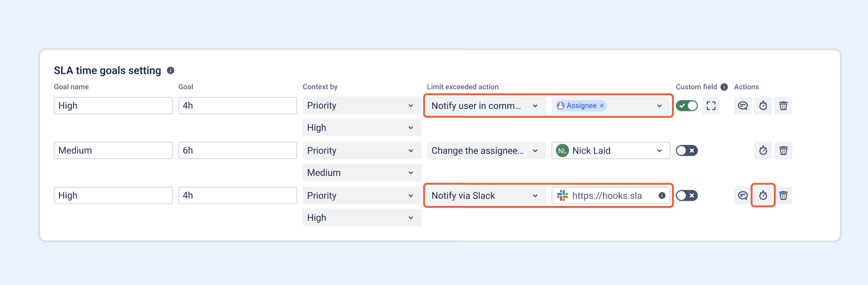This screenshot has height=285, width=868.
Task: Enable the Custom field toggle in the Medium row
Action: (x=687, y=151)
